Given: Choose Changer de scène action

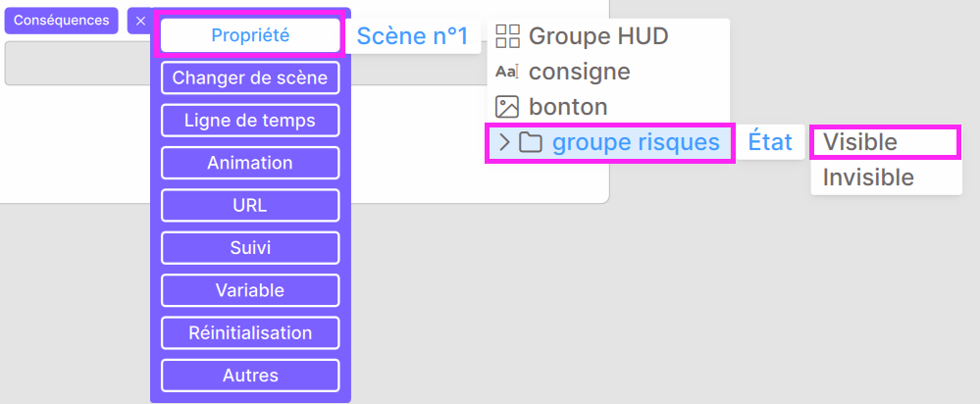Looking at the screenshot, I should (250, 78).
